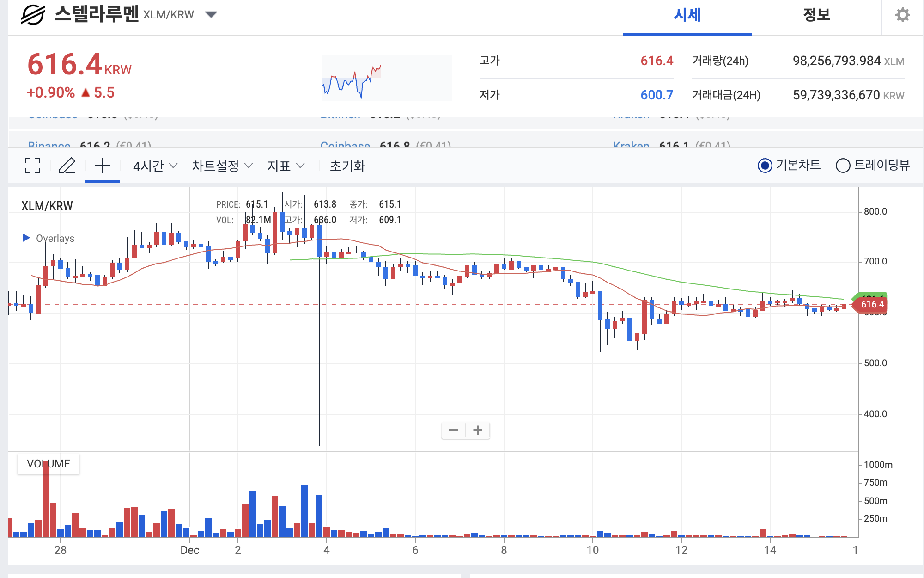Click the VOLUME panel label
This screenshot has height=578, width=924.
49,464
